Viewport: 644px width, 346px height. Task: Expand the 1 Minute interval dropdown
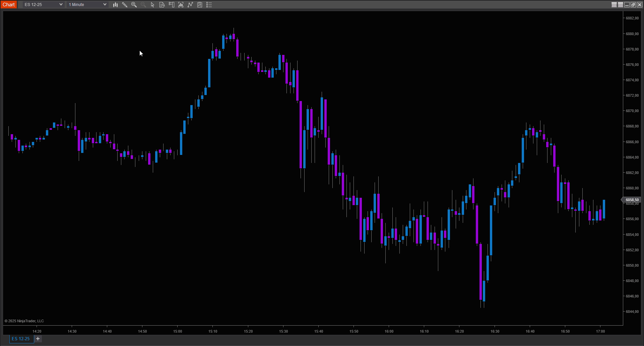coord(87,5)
